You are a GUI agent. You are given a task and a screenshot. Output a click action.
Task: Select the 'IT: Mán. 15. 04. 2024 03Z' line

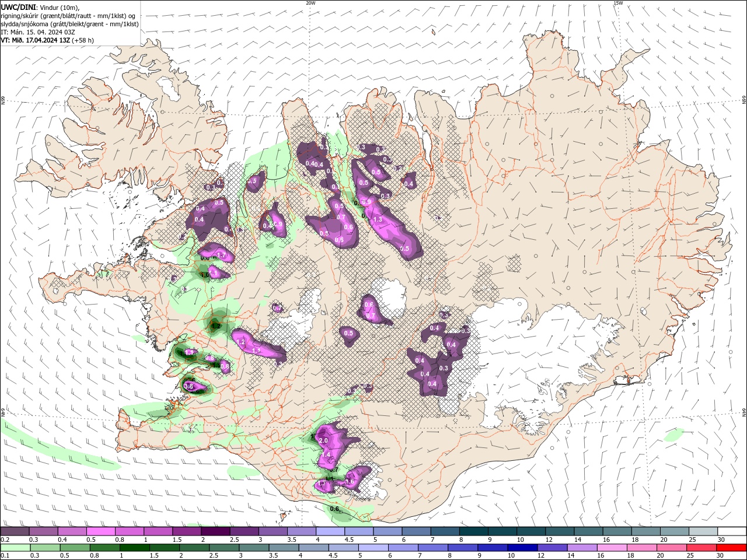pyautogui.click(x=37, y=32)
